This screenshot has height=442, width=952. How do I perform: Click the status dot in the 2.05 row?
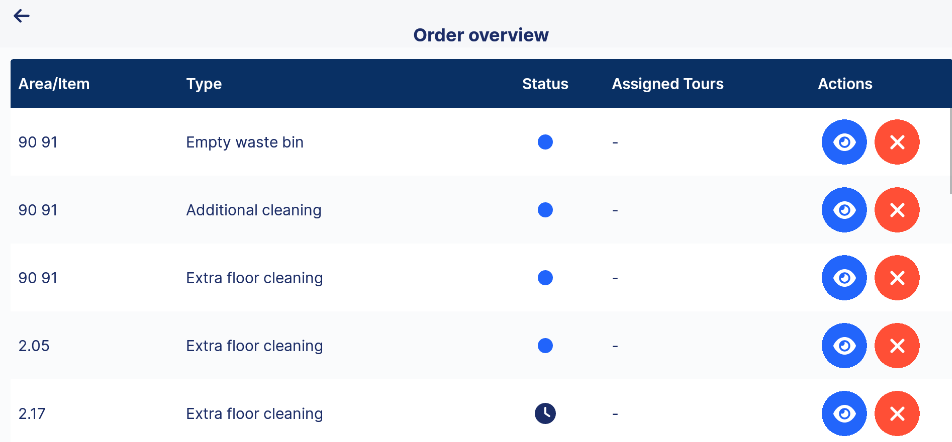pos(545,346)
